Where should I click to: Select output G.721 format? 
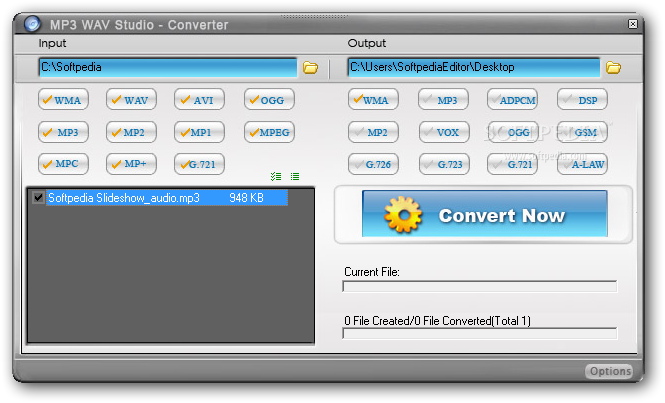pyautogui.click(x=512, y=164)
